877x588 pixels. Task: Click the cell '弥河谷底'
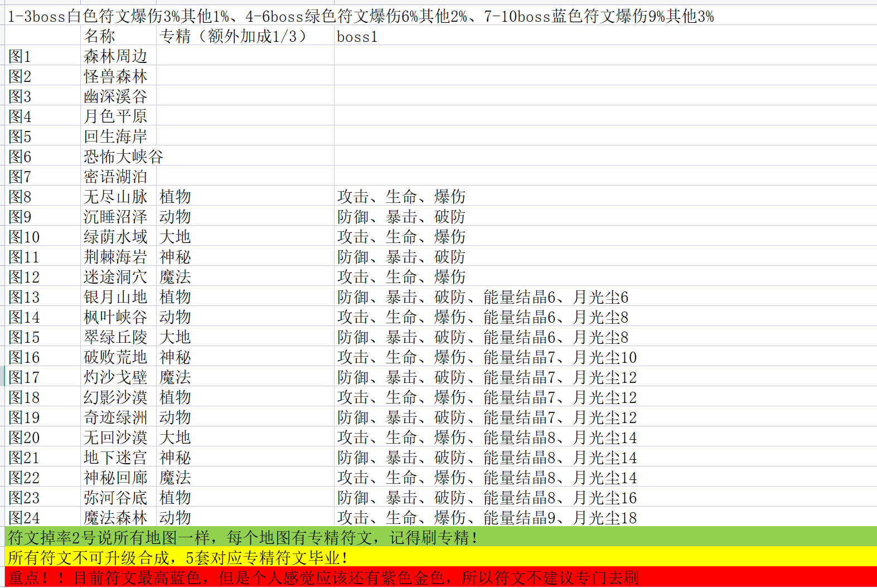coord(119,497)
